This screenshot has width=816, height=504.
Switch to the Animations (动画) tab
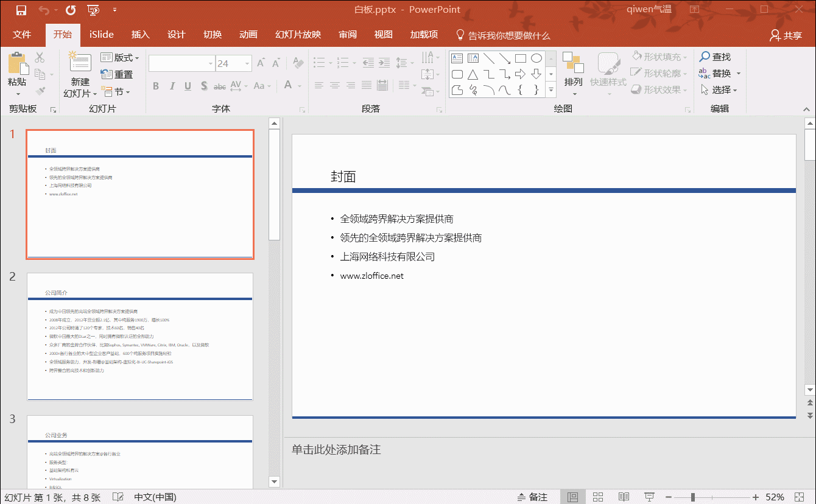pyautogui.click(x=248, y=35)
